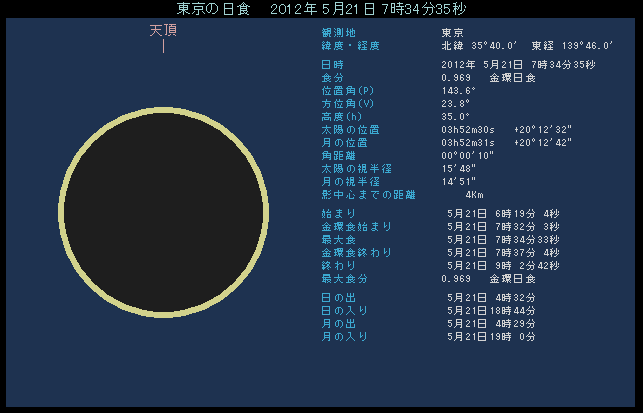The height and width of the screenshot is (413, 643).
Task: Click the 北緯 35°40.0' latitude value
Action: (x=479, y=46)
